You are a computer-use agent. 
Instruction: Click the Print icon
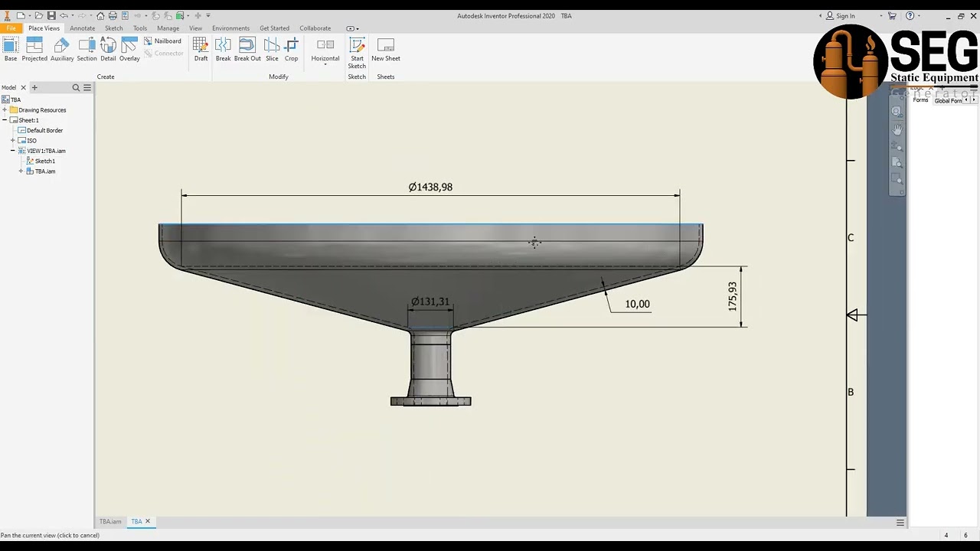(x=113, y=15)
